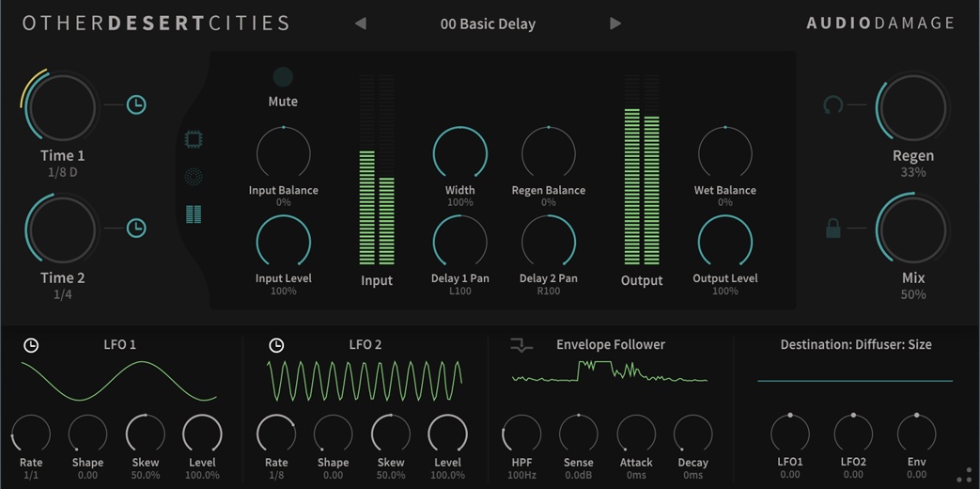This screenshot has height=489, width=980.
Task: Click the LFO 2 Rate knob
Action: click(276, 434)
